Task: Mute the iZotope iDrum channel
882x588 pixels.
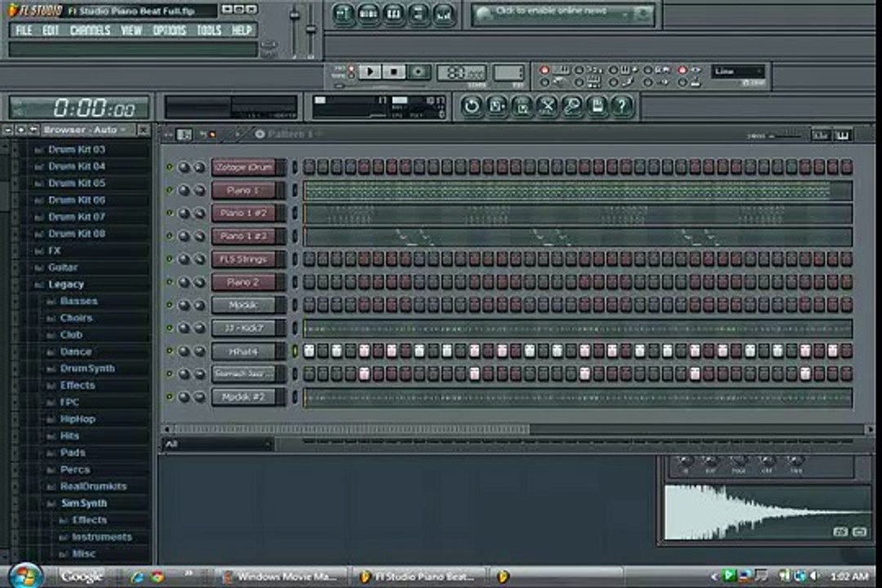Action: coord(169,167)
